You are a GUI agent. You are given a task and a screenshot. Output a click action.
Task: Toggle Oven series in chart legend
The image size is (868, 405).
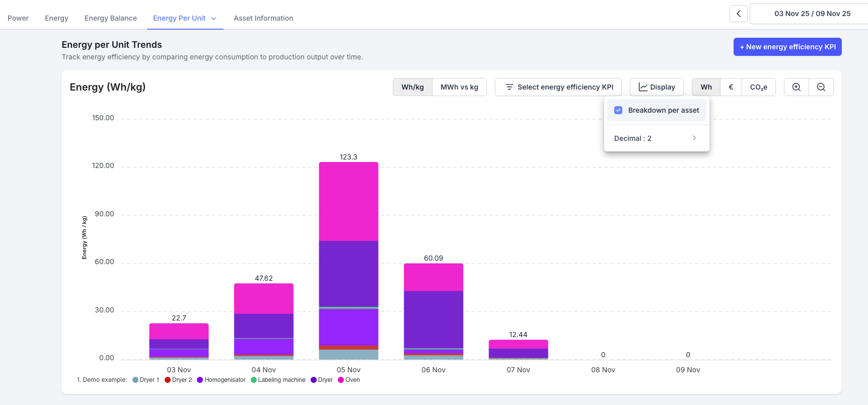[348, 380]
